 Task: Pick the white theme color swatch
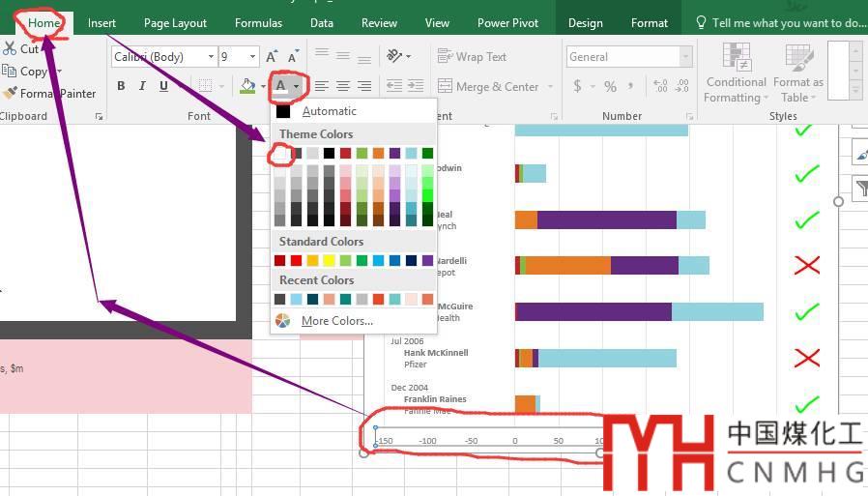[x=280, y=153]
